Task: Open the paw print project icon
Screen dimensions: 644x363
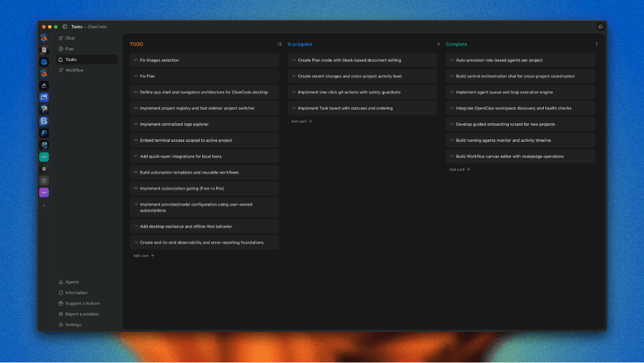Action: pos(44,169)
